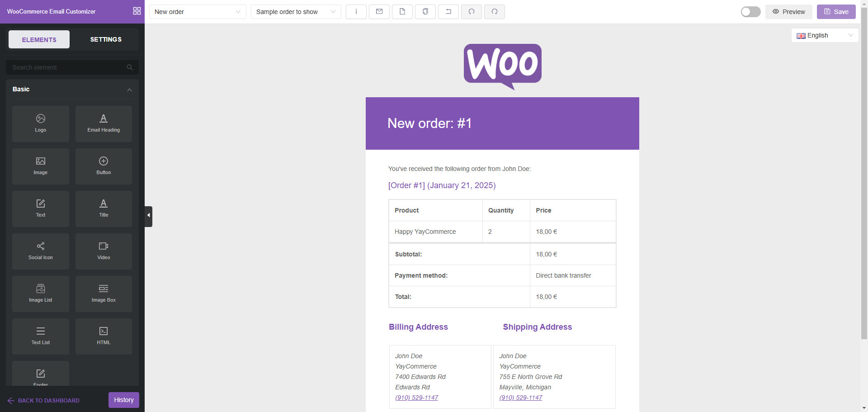Click the blank page template icon
868x412 pixels.
[x=402, y=12]
